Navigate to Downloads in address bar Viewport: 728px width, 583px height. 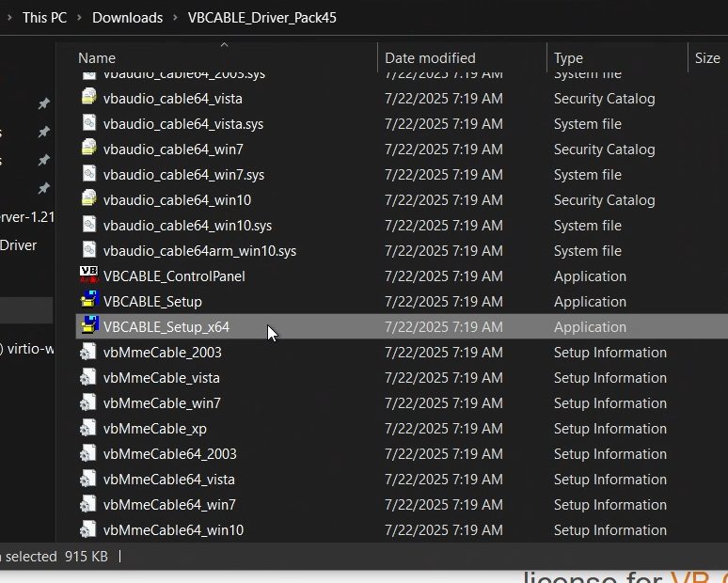pyautogui.click(x=128, y=18)
